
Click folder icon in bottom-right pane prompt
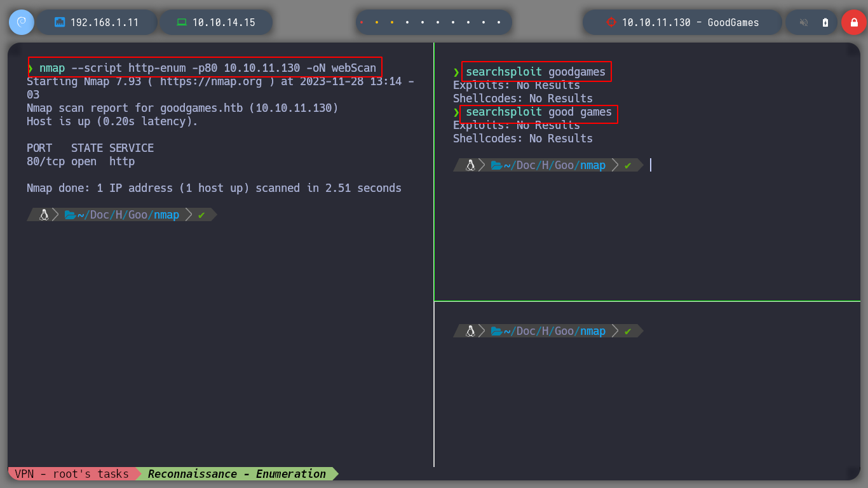click(x=496, y=331)
